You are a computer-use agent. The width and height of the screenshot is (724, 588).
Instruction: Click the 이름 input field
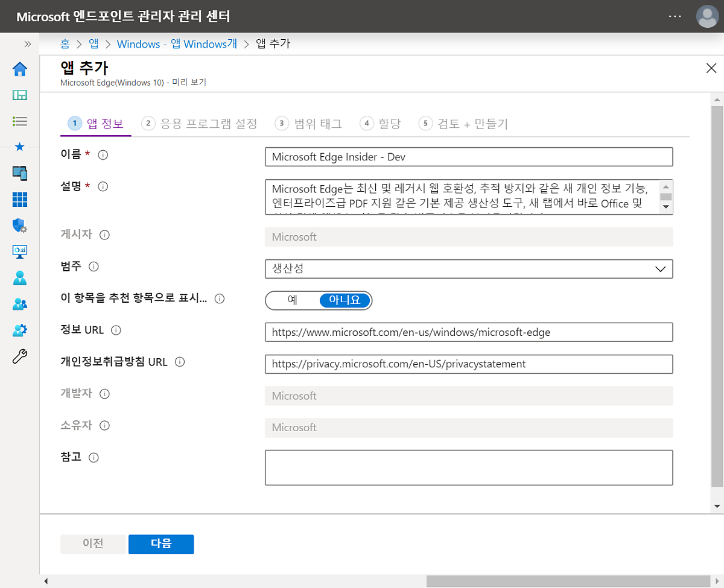coord(469,157)
